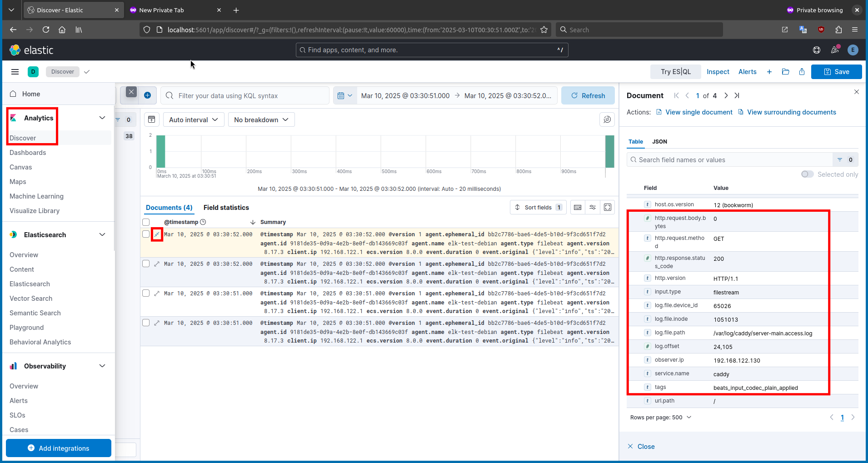
Task: Close the document flyout with X
Action: [857, 92]
